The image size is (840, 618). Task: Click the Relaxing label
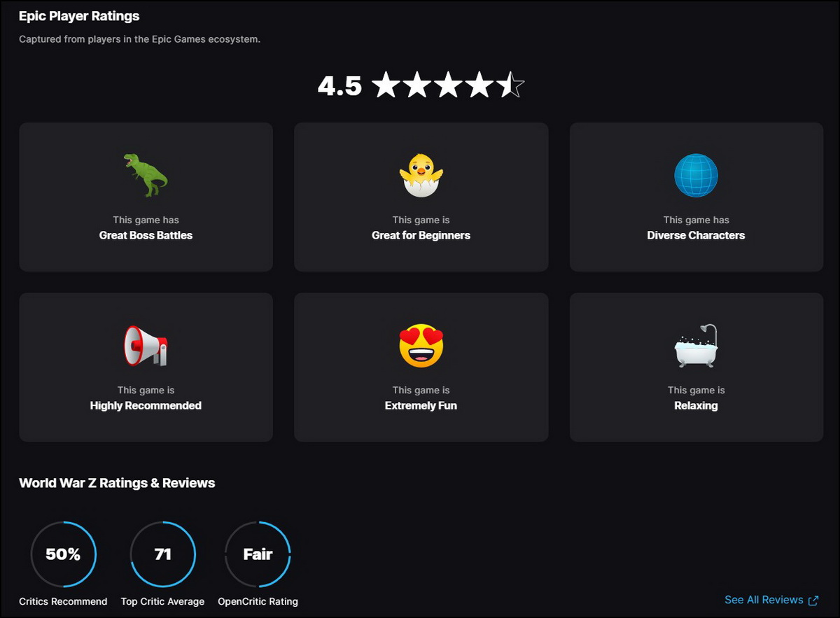coord(696,405)
